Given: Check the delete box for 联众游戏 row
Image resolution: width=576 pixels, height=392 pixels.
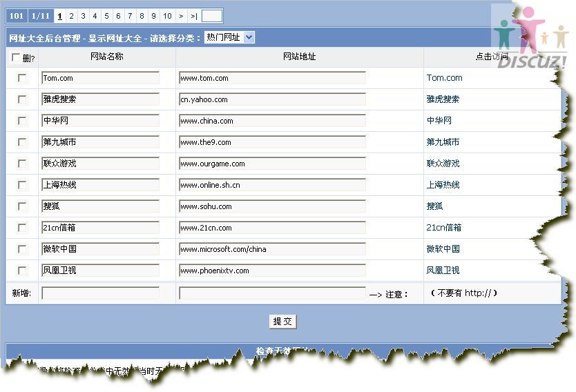Looking at the screenshot, I should (x=22, y=164).
